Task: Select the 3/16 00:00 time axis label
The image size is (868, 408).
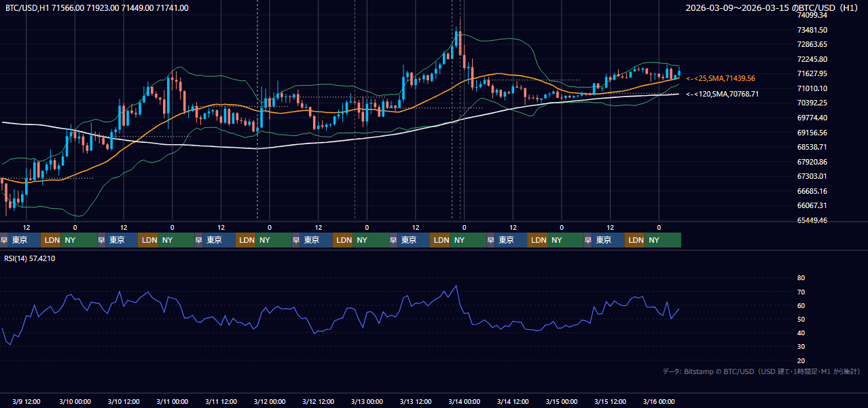Action: 659,401
